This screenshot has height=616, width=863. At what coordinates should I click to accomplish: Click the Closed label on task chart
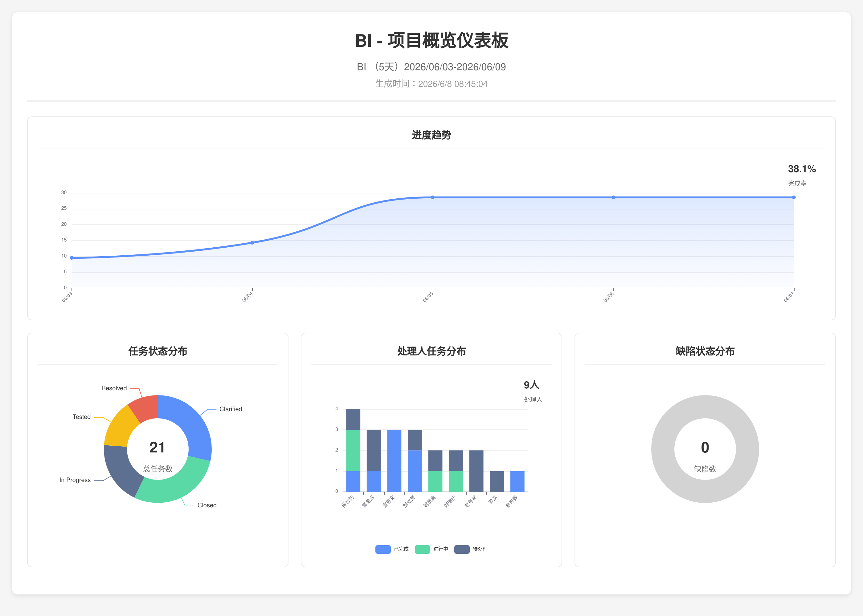coord(207,505)
